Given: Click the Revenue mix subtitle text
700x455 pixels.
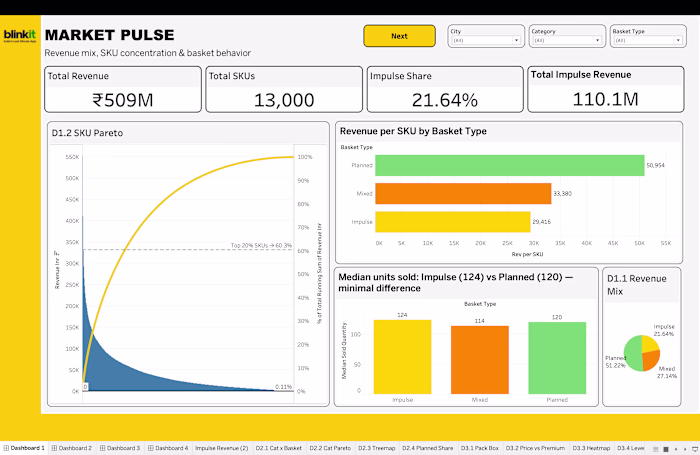Looking at the screenshot, I should pyautogui.click(x=147, y=53).
